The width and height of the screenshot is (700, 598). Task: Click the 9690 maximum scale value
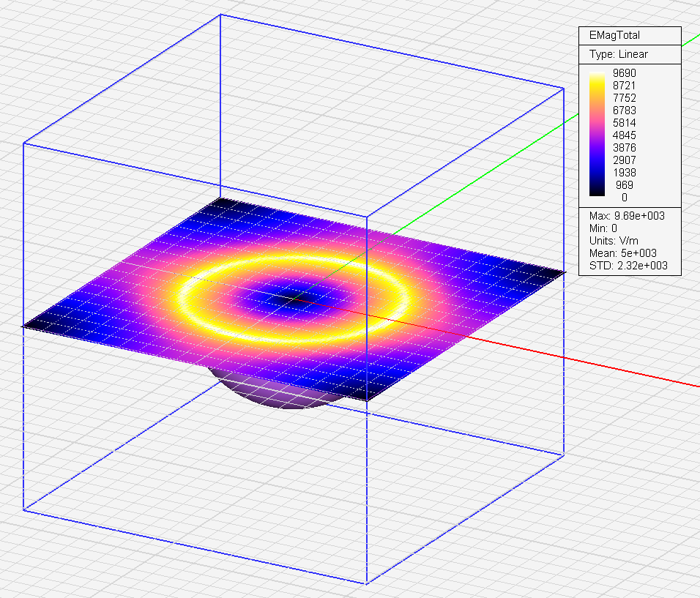pos(624,73)
